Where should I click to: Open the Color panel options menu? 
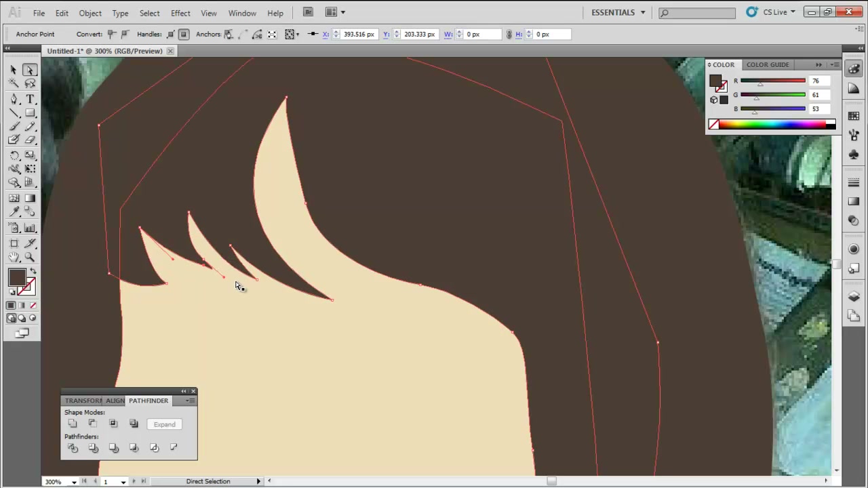coord(835,65)
